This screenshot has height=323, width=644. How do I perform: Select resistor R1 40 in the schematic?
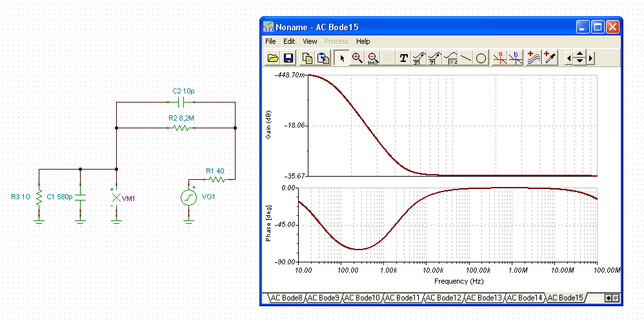coord(216,179)
